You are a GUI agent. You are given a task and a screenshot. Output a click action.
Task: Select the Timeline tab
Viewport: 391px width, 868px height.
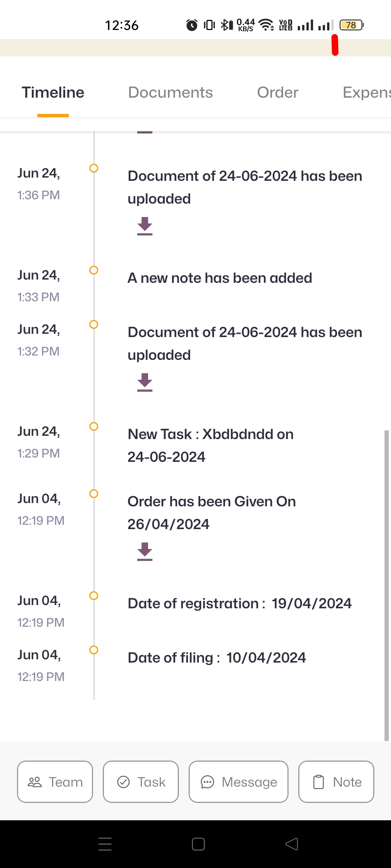point(53,93)
